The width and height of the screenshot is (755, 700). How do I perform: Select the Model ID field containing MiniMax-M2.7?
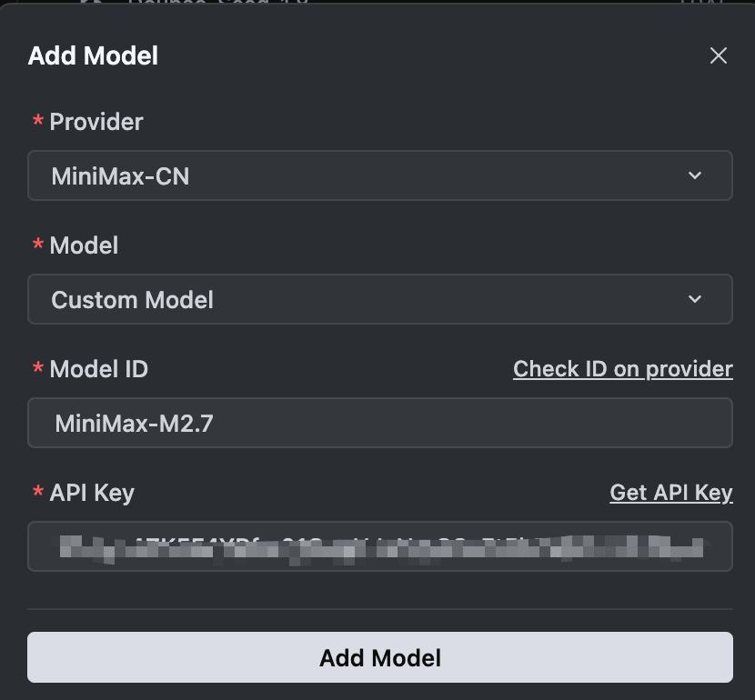[379, 421]
